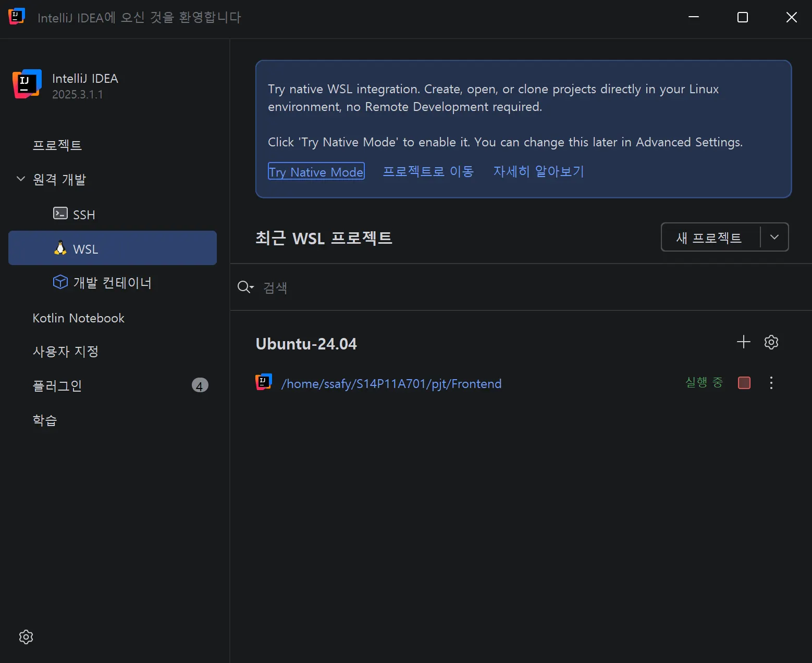This screenshot has width=812, height=663.
Task: Focus the 검색 search field
Action: point(521,287)
